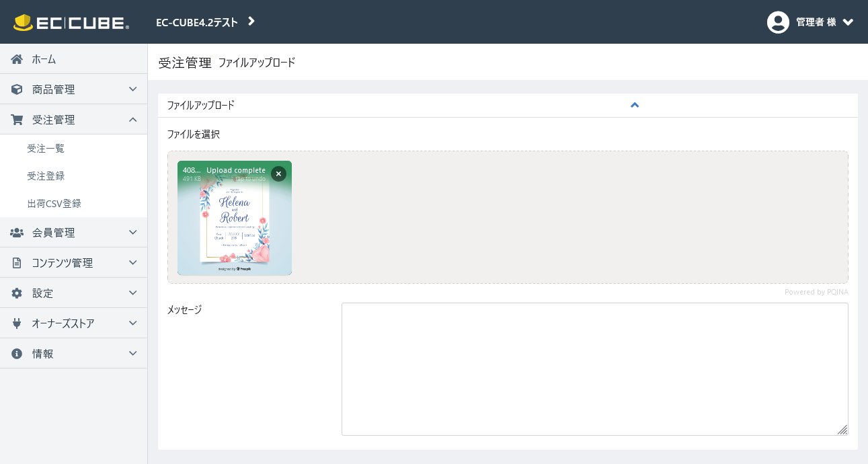Expand the オーナーズストア chevron
This screenshot has width=868, height=464.
[133, 323]
